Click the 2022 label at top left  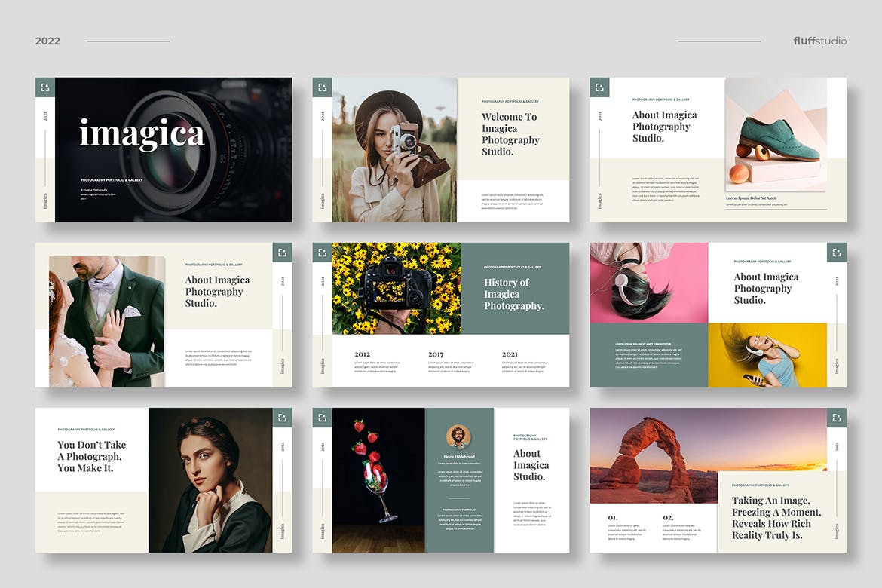click(x=47, y=41)
